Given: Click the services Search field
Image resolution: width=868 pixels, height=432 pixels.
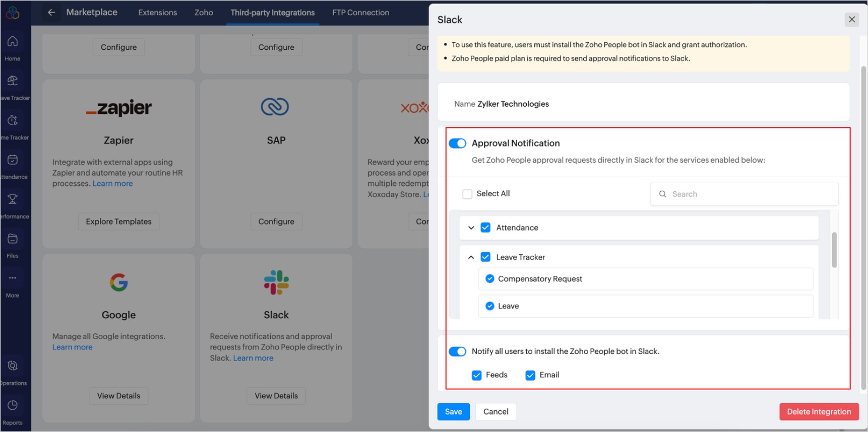Looking at the screenshot, I should click(744, 194).
